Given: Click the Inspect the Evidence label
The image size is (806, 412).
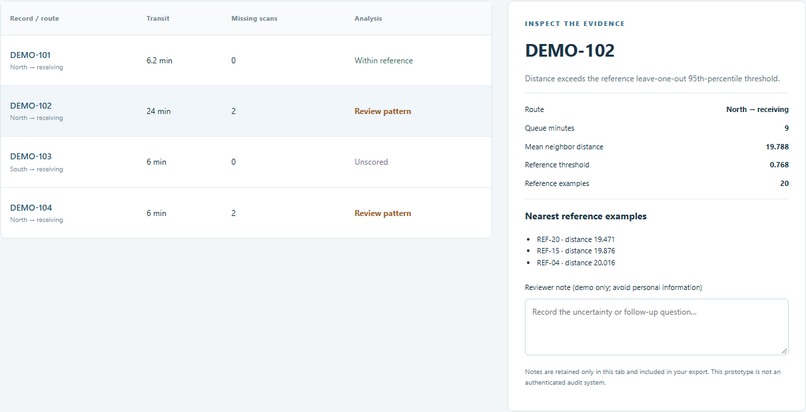Looking at the screenshot, I should tap(575, 24).
